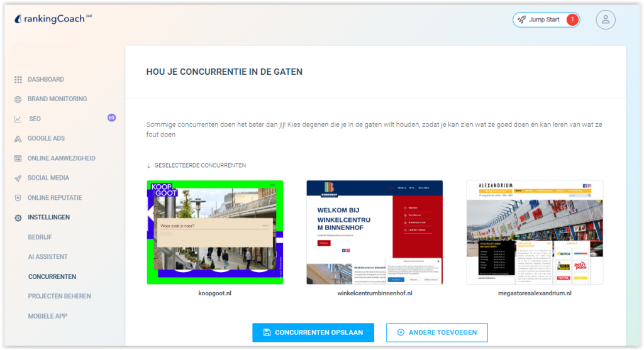This screenshot has height=350, width=644.
Task: Open Mobiele App settings item
Action: 47,316
